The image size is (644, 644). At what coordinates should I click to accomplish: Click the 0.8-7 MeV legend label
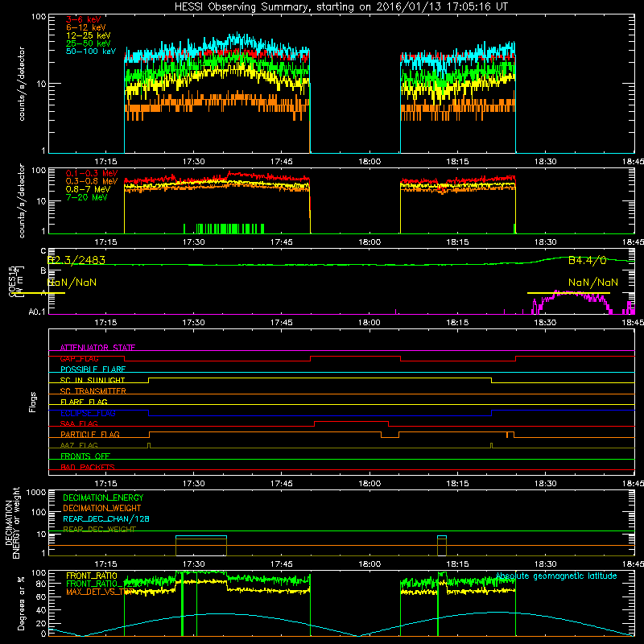89,189
